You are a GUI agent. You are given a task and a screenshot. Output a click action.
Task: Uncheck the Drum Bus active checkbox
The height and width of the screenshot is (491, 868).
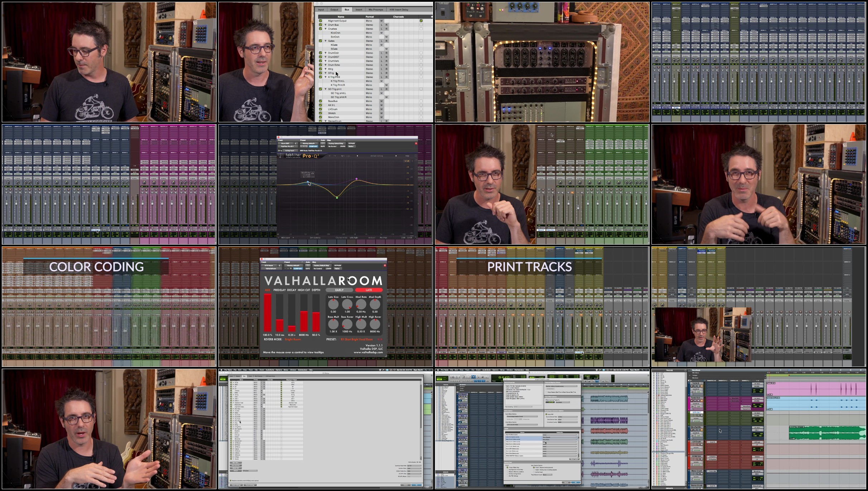click(320, 25)
